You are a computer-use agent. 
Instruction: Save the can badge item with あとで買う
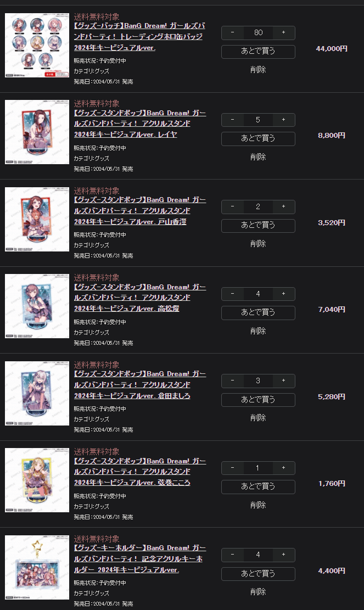click(x=258, y=52)
